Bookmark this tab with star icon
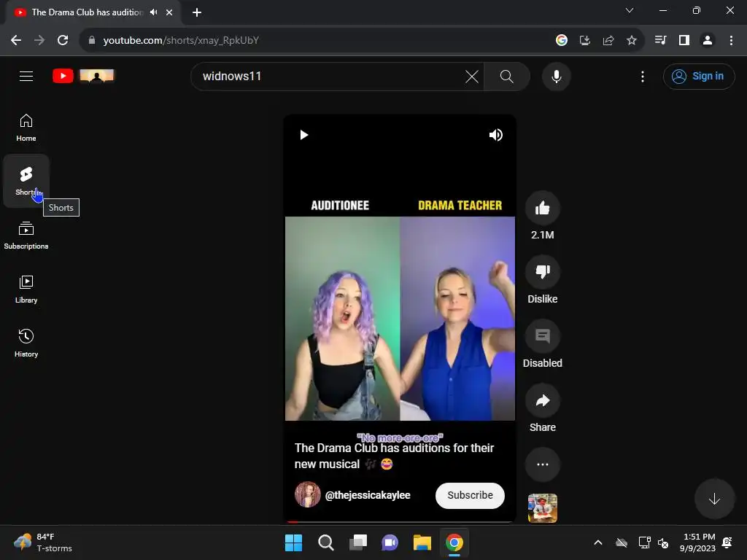Viewport: 747px width, 560px height. (631, 41)
